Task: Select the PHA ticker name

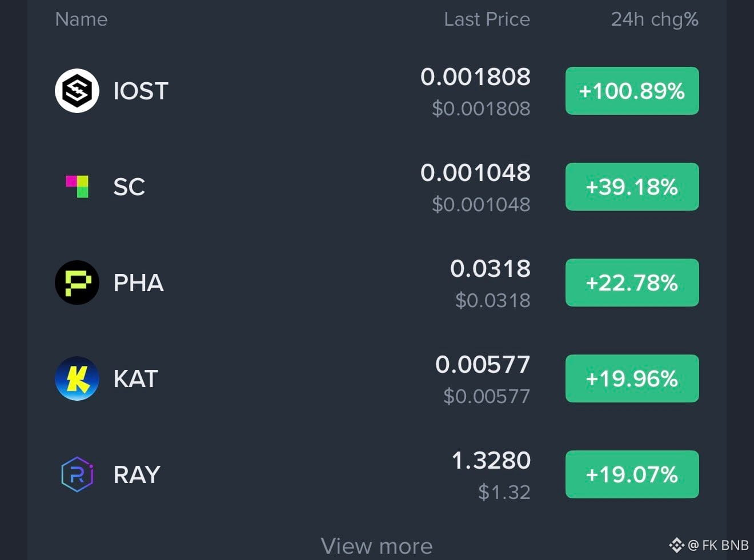Action: coord(138,283)
